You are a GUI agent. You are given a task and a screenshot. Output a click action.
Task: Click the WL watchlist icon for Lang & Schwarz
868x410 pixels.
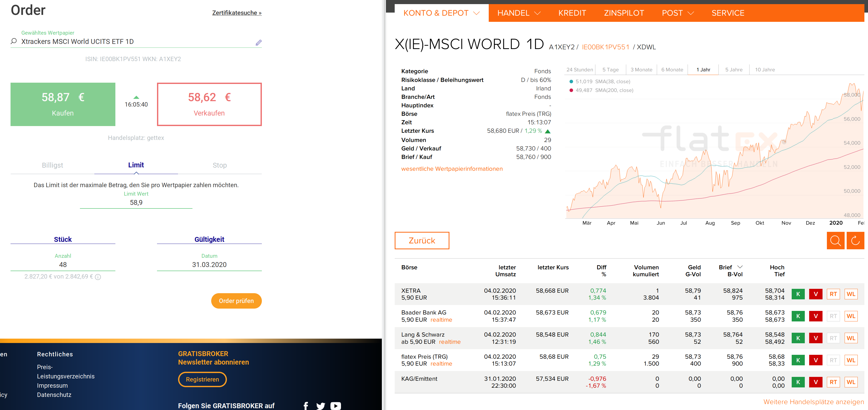click(x=851, y=338)
